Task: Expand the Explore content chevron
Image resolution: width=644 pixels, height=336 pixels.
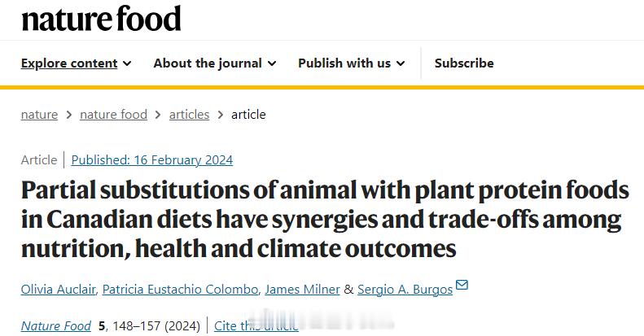Action: tap(127, 63)
